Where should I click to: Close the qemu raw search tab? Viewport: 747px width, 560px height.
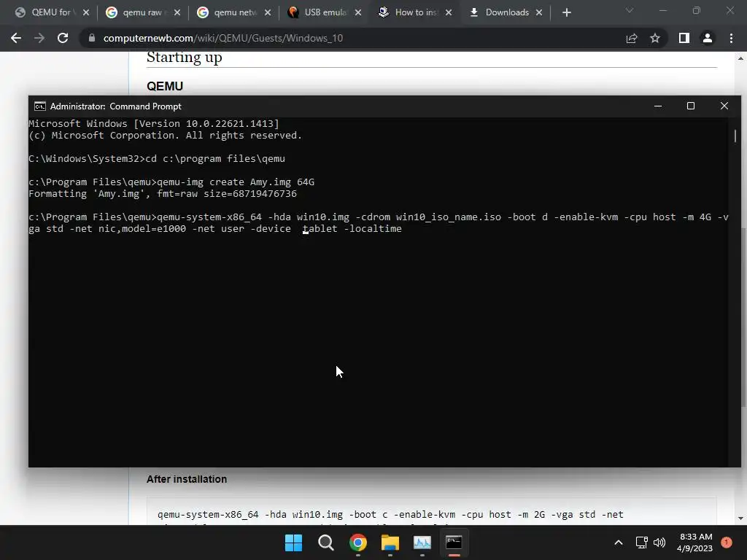click(177, 13)
